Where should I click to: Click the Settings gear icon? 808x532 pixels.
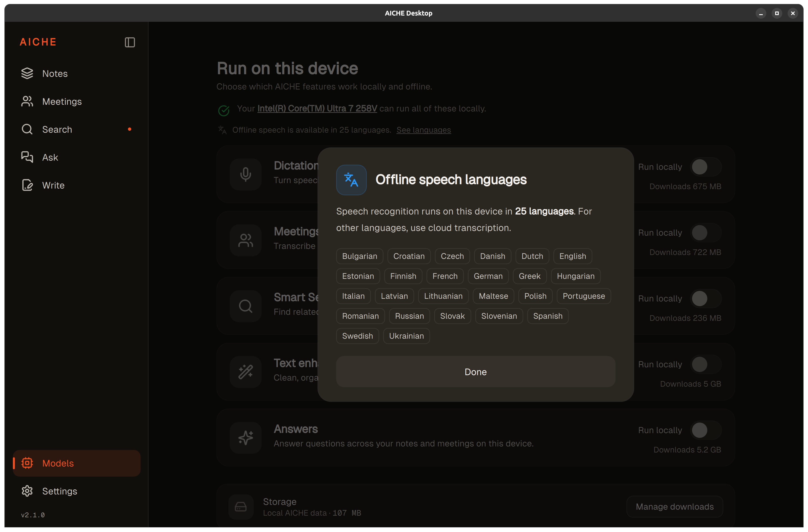[27, 491]
